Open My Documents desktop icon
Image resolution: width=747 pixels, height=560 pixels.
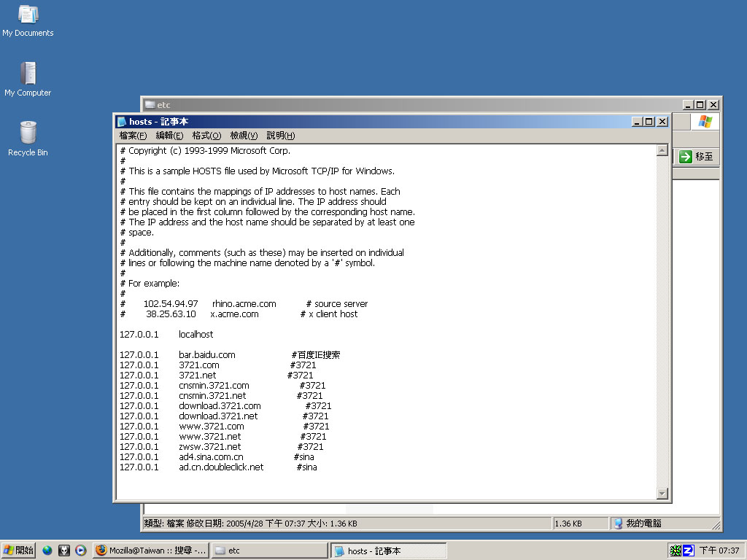tap(28, 21)
